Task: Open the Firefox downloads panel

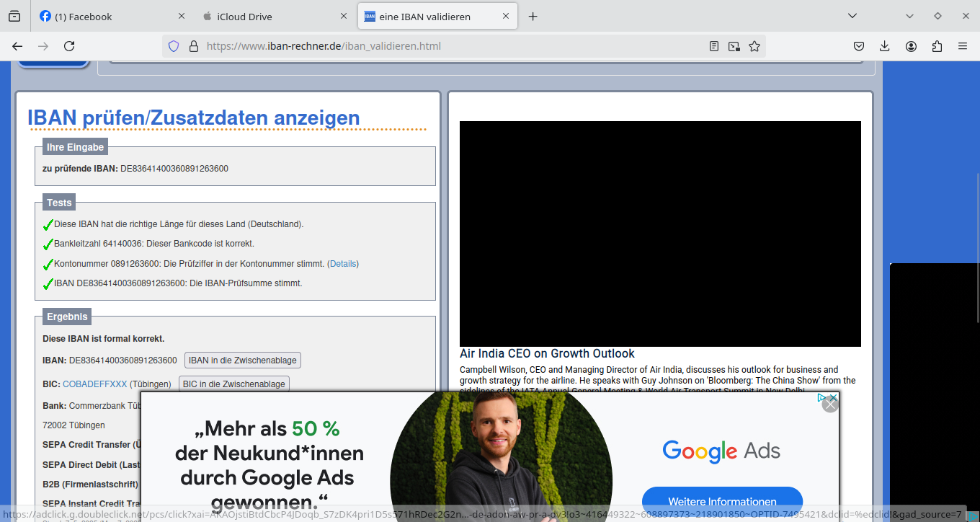Action: [885, 46]
